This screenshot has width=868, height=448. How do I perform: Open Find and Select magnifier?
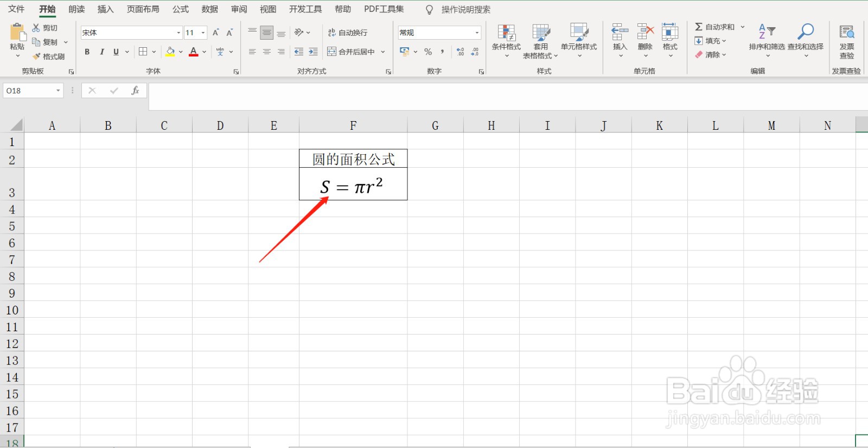(x=806, y=31)
